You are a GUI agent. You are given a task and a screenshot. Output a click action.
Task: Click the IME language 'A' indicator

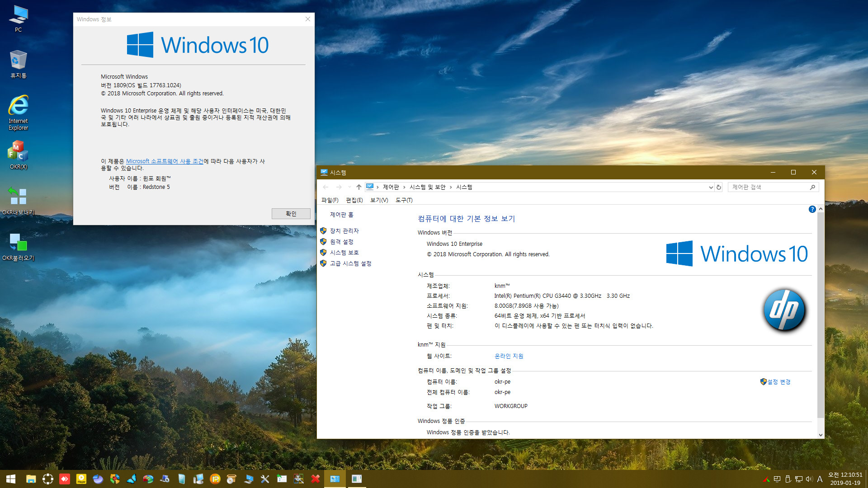[820, 479]
